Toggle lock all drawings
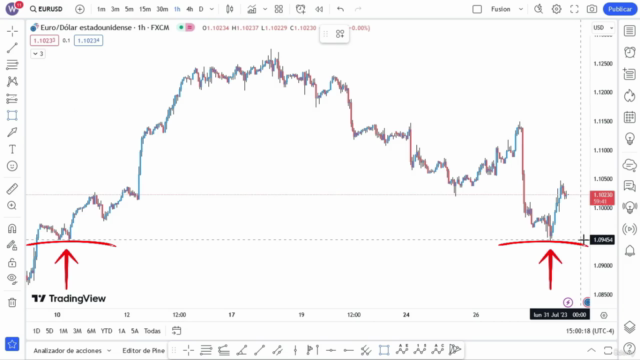This screenshot has height=360, width=640. [12, 262]
